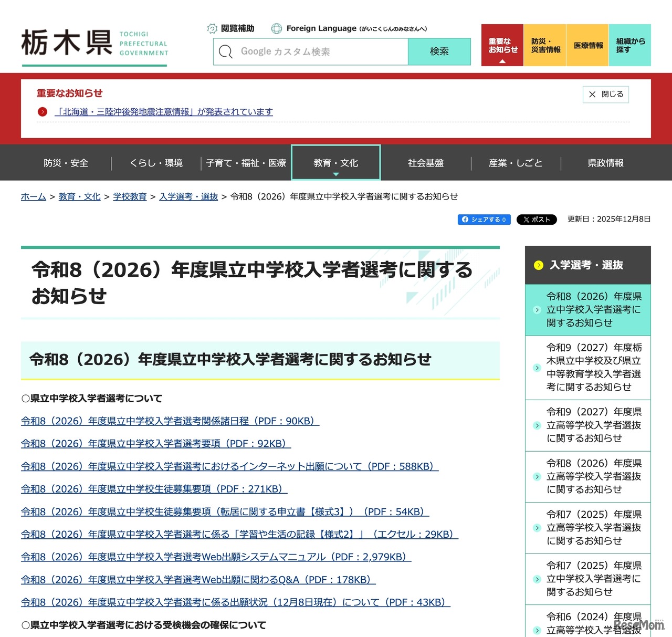The image size is (672, 637).
Task: Click the magnifying glass search icon
Action: [x=226, y=51]
